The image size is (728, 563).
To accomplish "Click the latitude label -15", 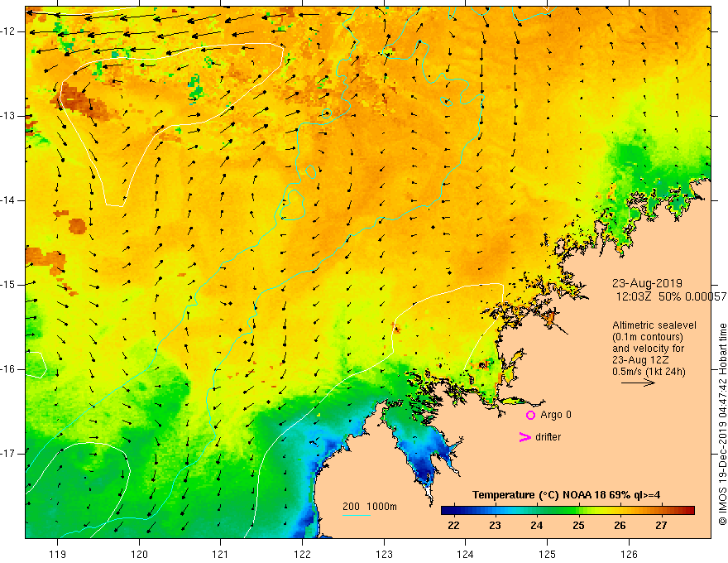I will pyautogui.click(x=8, y=285).
